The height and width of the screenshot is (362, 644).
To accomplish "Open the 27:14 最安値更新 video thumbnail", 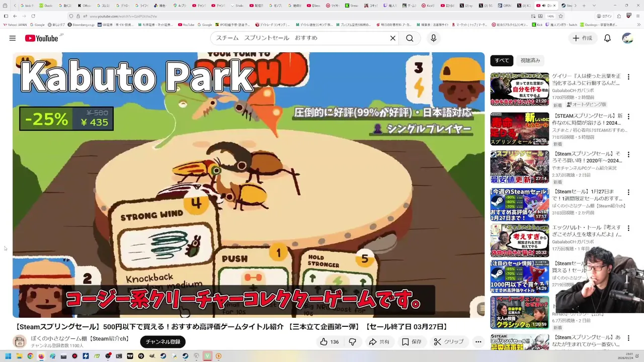I will 520,167.
